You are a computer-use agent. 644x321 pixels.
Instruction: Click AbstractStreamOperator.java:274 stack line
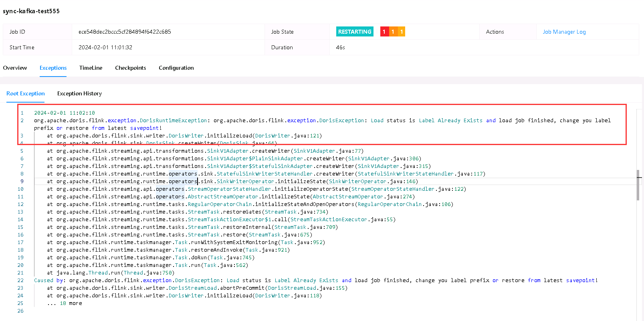click(x=231, y=197)
